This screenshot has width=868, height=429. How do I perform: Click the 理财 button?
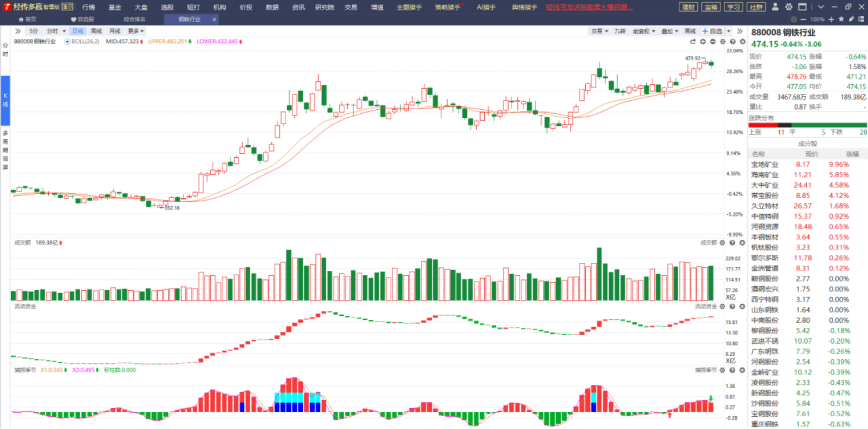688,7
